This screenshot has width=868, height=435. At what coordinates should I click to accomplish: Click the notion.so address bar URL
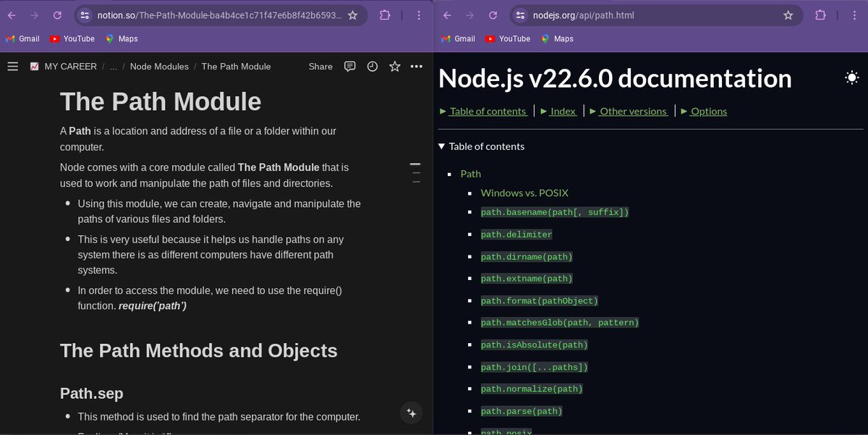point(220,14)
